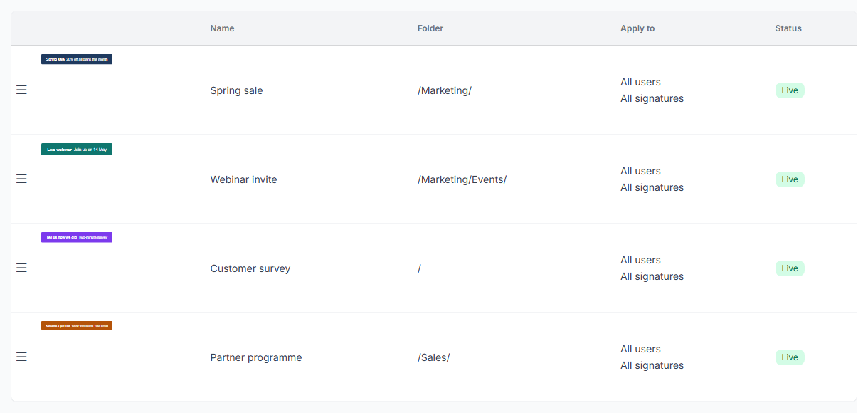Select the drag handle beside Customer survey
The image size is (868, 413).
[21, 268]
